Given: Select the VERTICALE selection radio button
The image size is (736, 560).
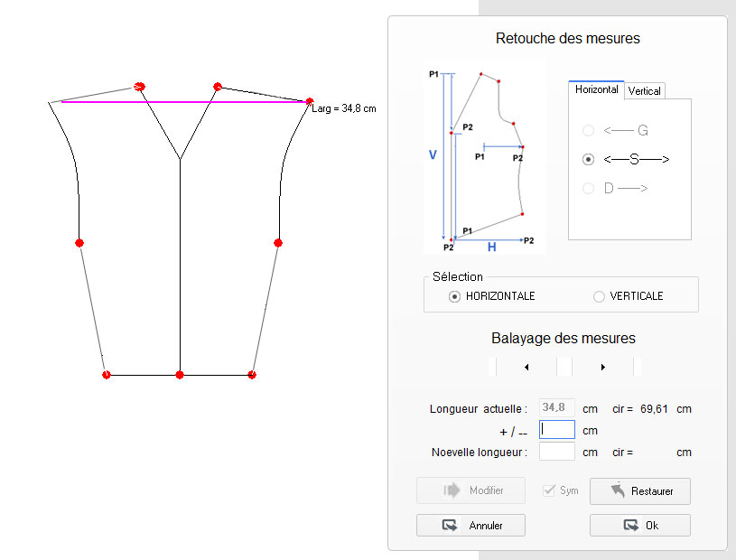Looking at the screenshot, I should pyautogui.click(x=599, y=296).
